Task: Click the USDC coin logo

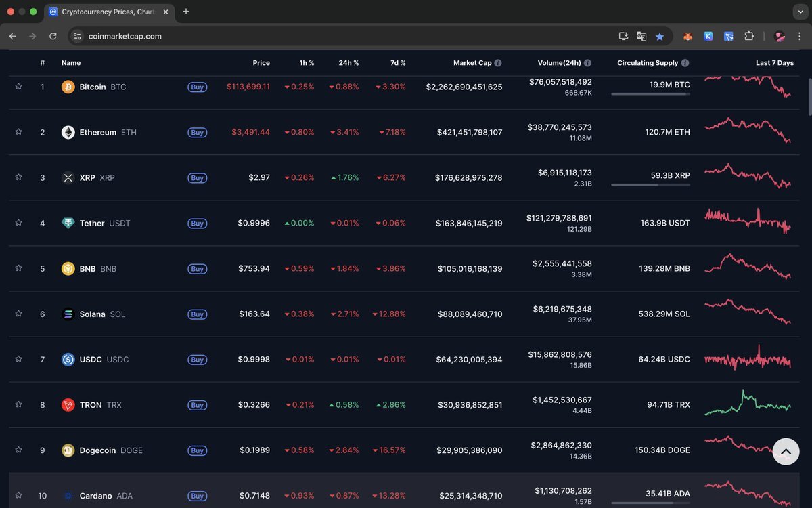Action: [x=68, y=359]
